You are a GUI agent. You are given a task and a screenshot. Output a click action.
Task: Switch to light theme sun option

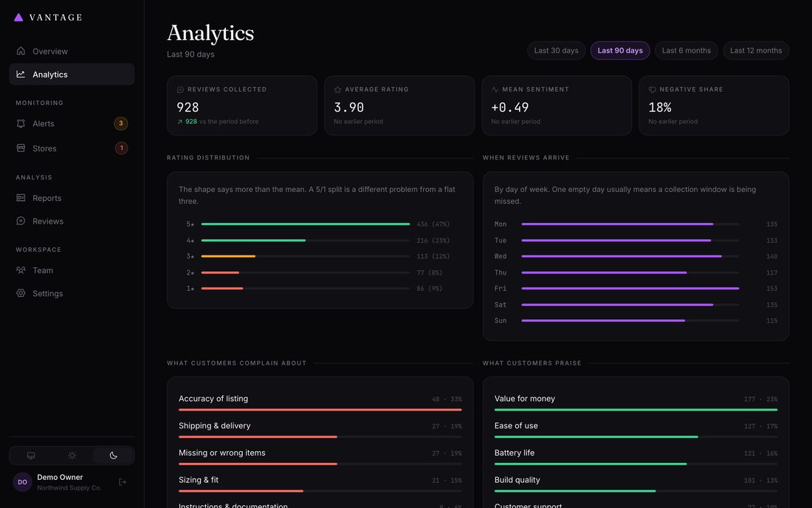click(72, 456)
